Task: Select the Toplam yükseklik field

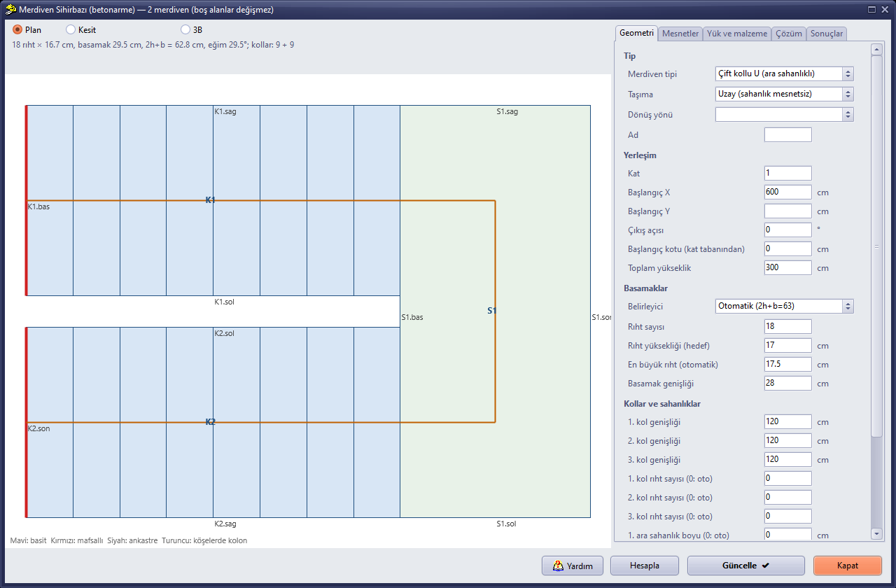Action: point(788,267)
